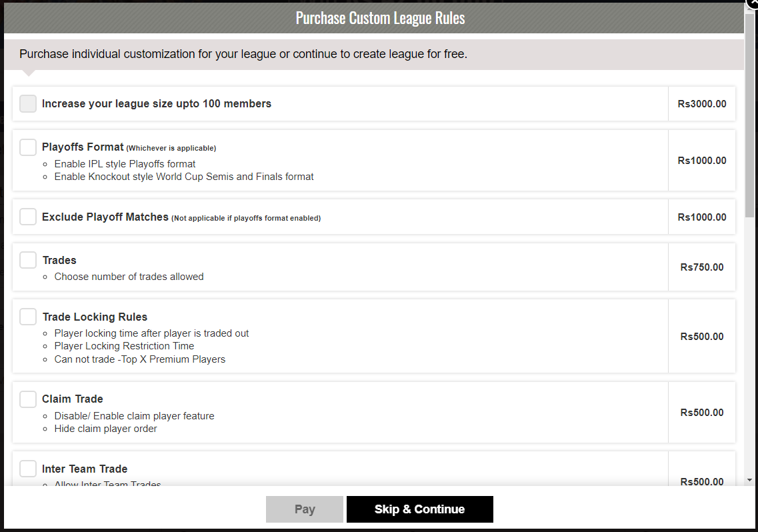Click 'Hide claim player order' text
Screen dimensions: 758x532
[105, 429]
